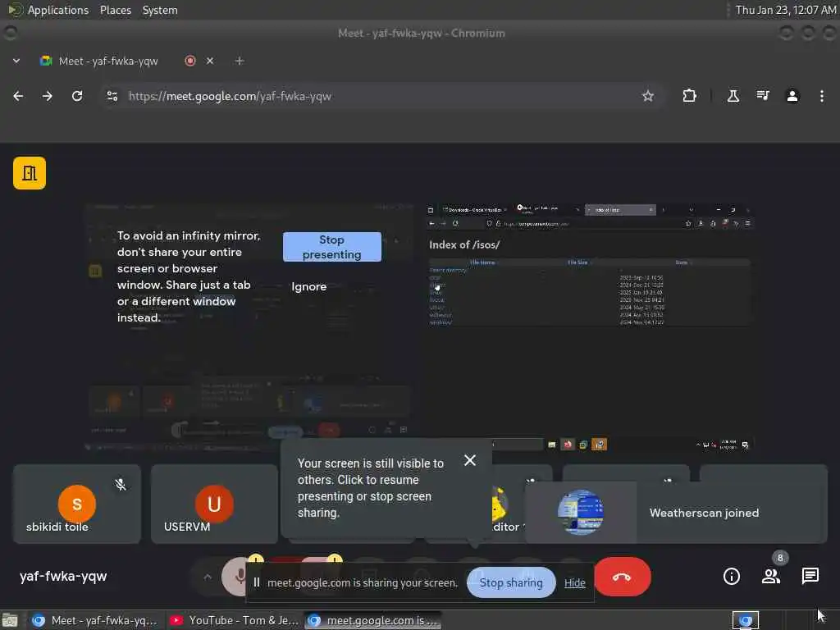
Task: Leave the call with the red hang-up button
Action: point(622,577)
